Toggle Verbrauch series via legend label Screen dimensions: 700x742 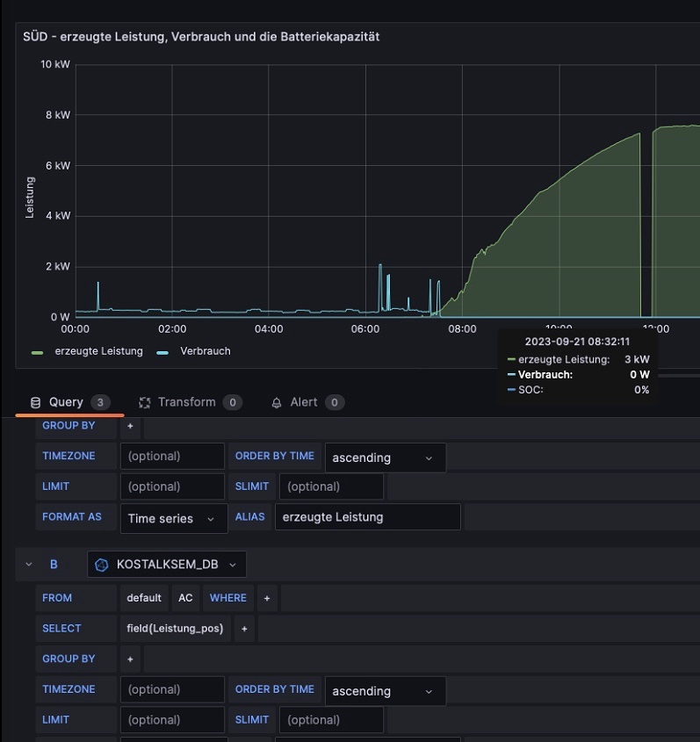pos(205,351)
